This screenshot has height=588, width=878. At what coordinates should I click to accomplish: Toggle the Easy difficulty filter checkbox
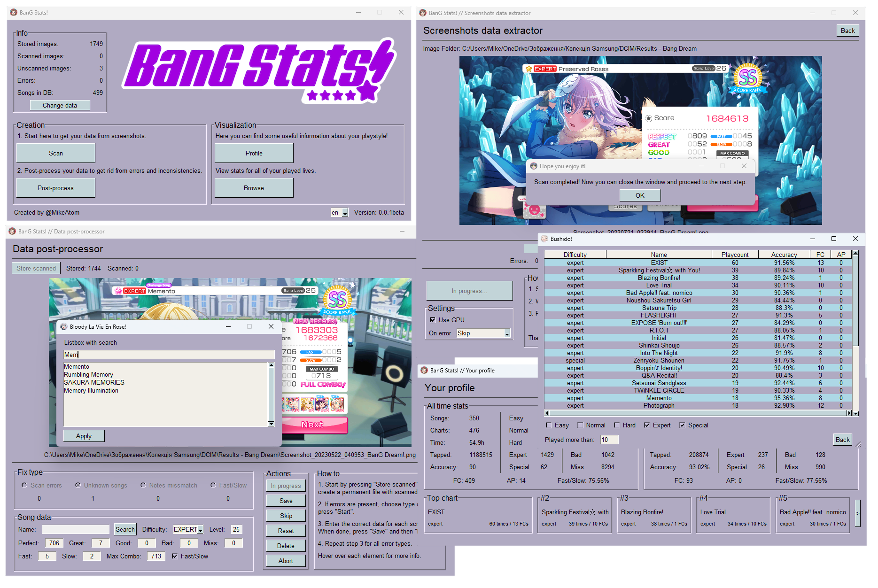tap(549, 426)
